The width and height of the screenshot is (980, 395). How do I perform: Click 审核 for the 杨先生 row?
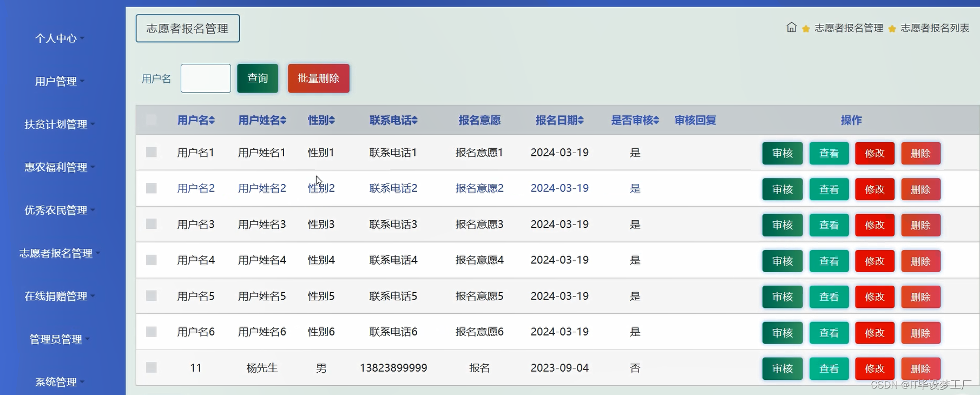tap(782, 368)
